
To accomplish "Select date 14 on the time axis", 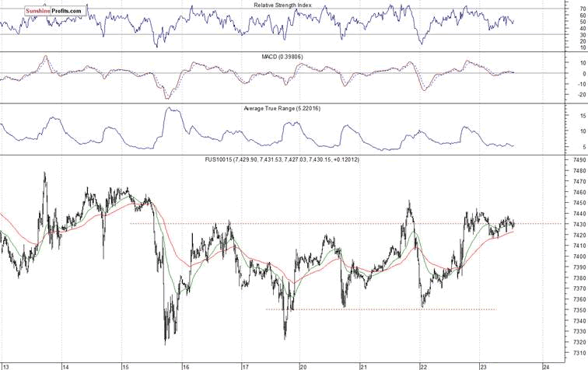I will coord(66,366).
